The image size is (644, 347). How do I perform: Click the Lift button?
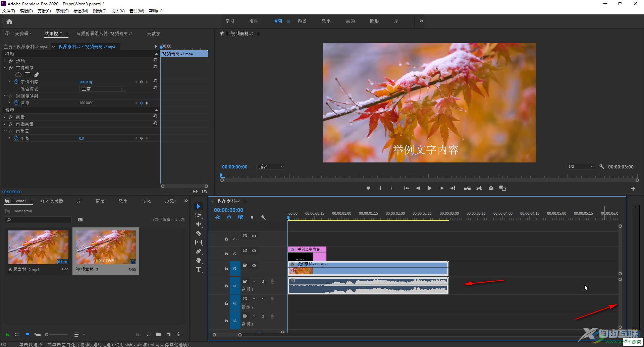(467, 188)
